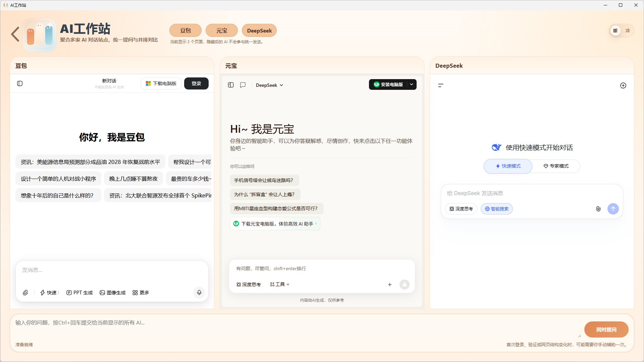Toggle the 元宝 page visibility pill

[x=222, y=31]
